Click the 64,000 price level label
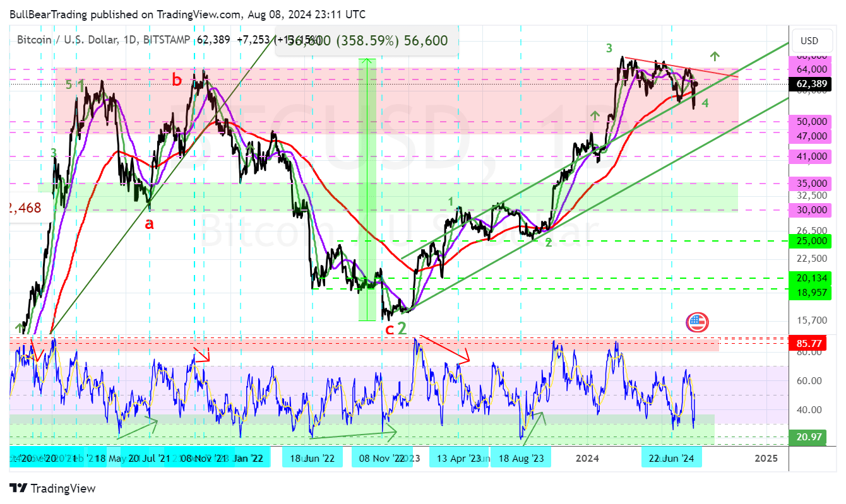Screen dimensions: 846x504 coord(811,69)
